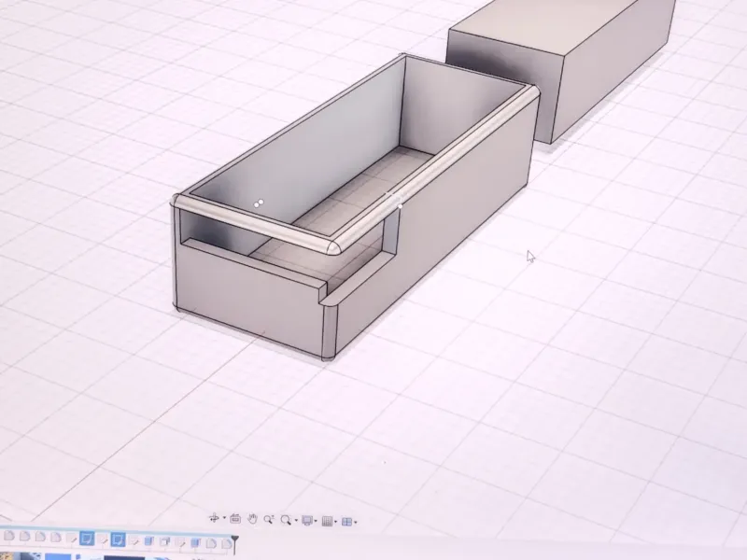Viewport: 747px width, 560px height.
Task: Click the Look At tool icon
Action: [235, 519]
